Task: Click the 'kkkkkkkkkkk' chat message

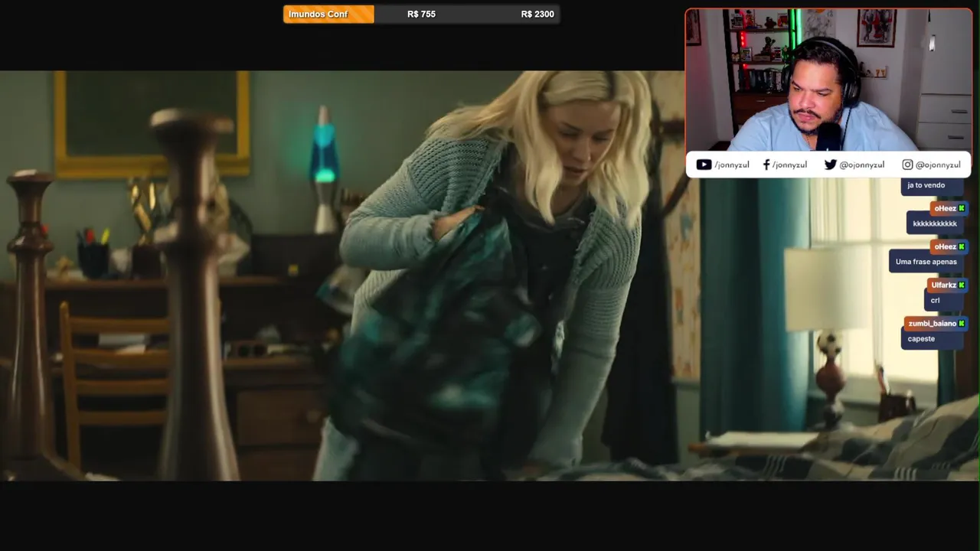Action: (x=935, y=223)
